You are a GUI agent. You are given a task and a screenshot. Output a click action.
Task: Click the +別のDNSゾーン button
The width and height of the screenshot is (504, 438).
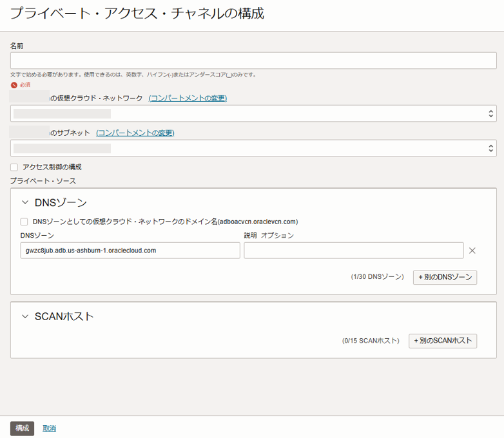coord(445,277)
